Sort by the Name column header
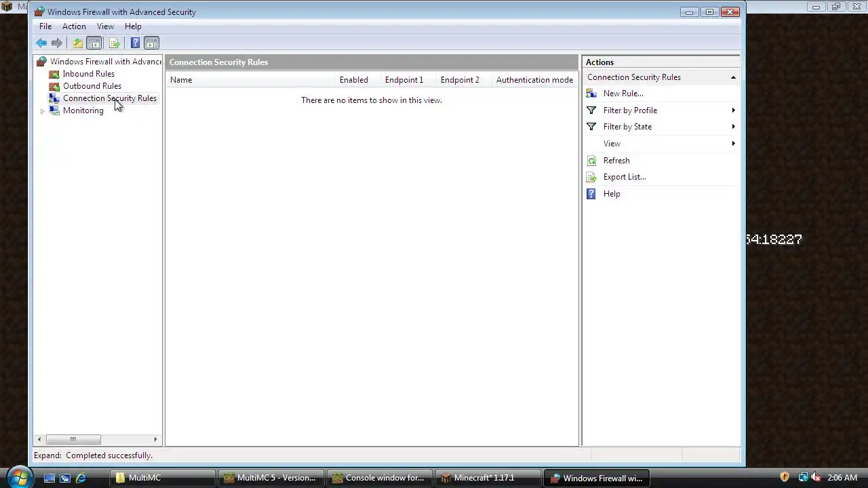 250,80
